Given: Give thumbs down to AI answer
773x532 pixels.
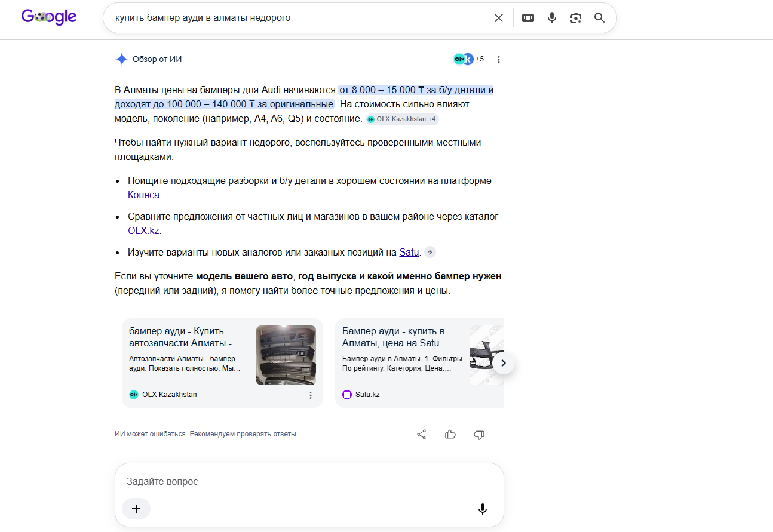Looking at the screenshot, I should point(479,434).
